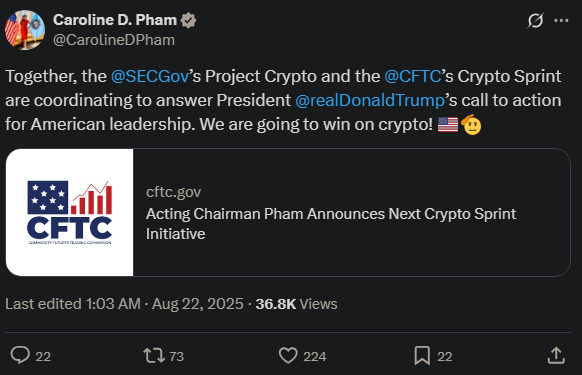
Task: Open the share post icon
Action: coord(556,355)
